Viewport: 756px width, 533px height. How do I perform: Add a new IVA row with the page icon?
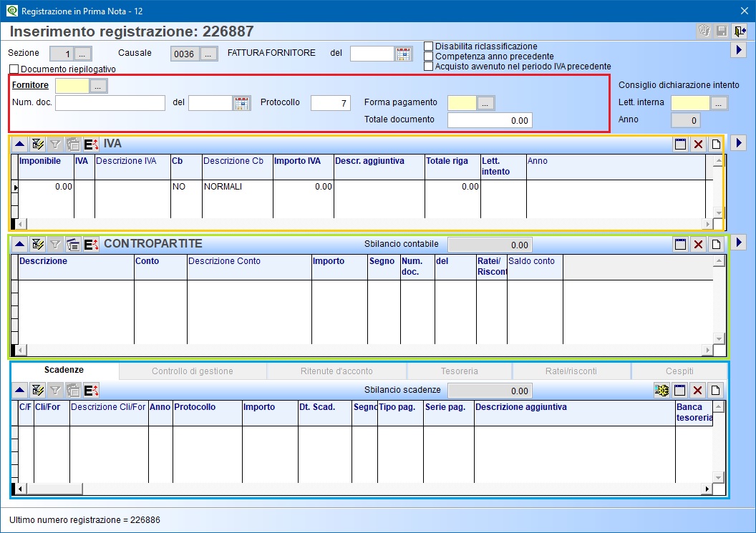(716, 144)
